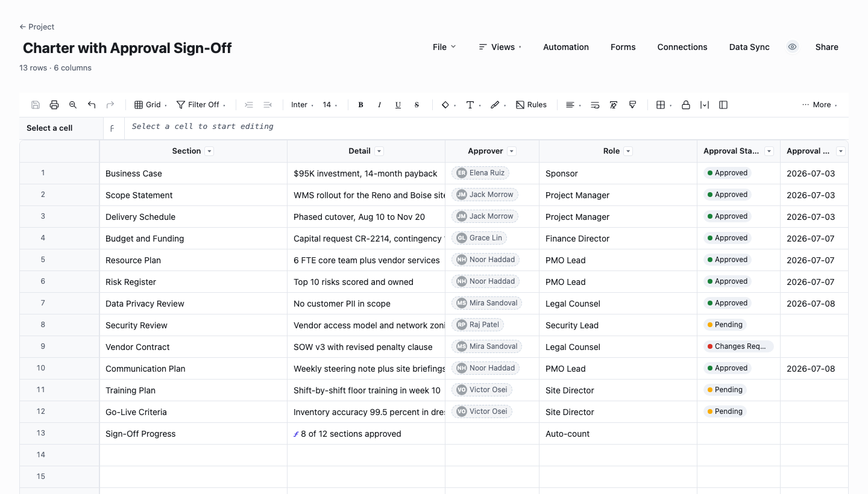Click the wrap text icon
This screenshot has height=494, width=868.
coord(595,105)
